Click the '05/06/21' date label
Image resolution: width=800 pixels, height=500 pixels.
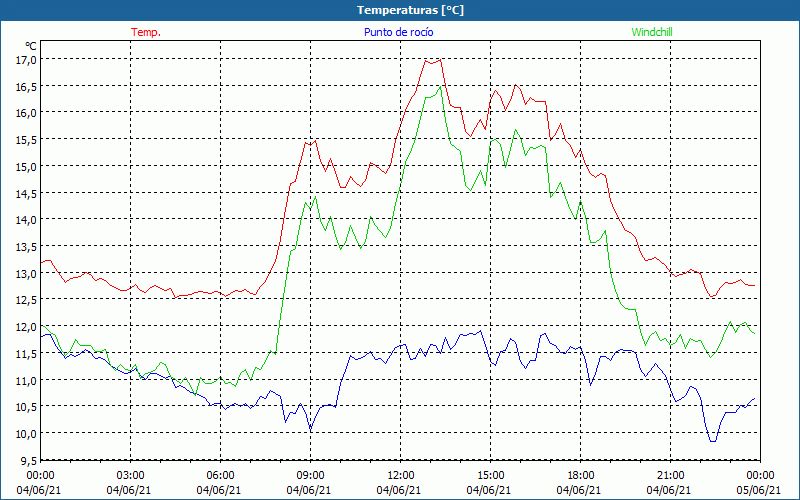point(758,490)
